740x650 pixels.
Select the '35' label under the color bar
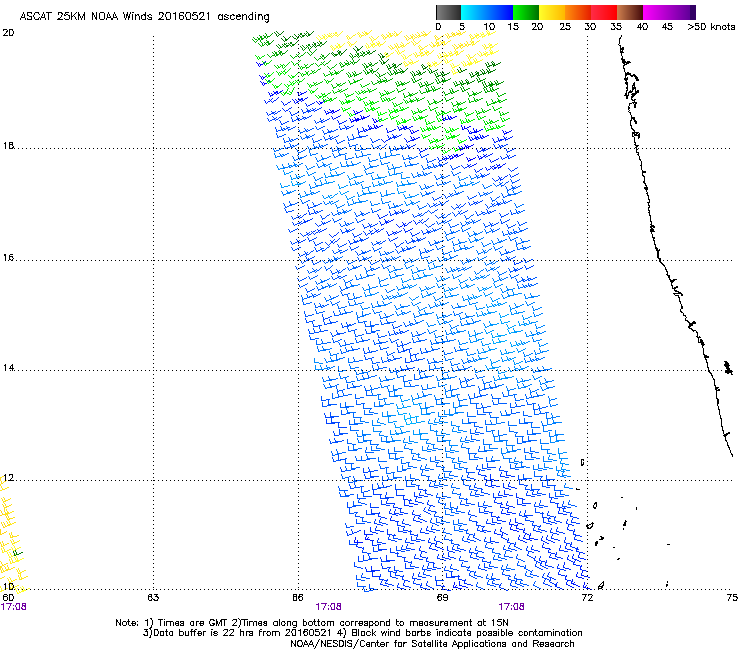(x=616, y=27)
